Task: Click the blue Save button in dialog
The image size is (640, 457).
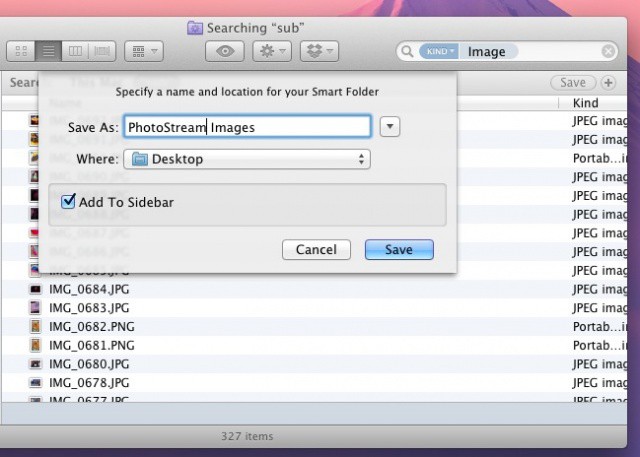Action: tap(399, 250)
